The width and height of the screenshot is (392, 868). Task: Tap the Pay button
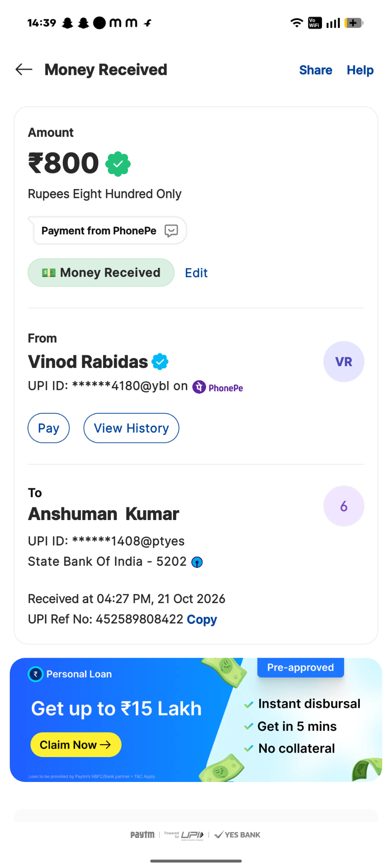pyautogui.click(x=49, y=428)
